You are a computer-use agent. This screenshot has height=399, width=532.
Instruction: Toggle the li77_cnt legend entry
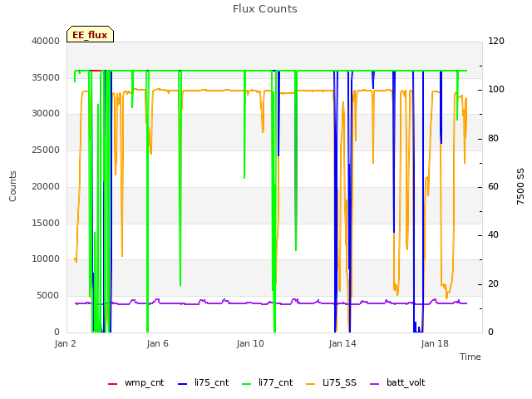click(x=268, y=382)
